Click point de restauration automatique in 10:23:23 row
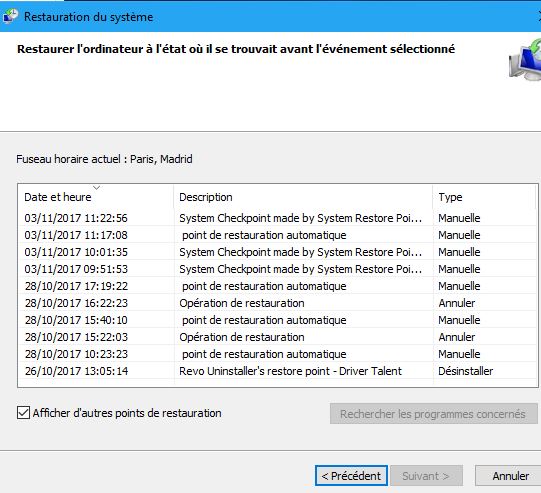The image size is (541, 493). (264, 354)
